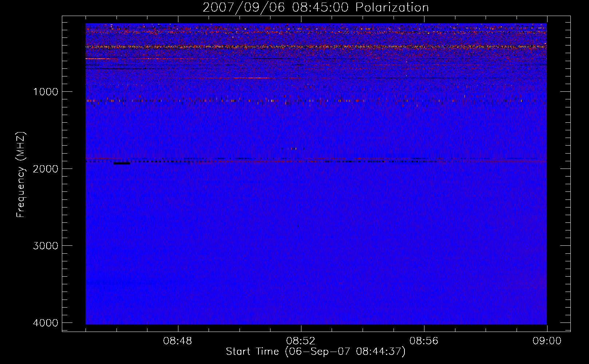Click the '08:48' time tick label

click(178, 341)
